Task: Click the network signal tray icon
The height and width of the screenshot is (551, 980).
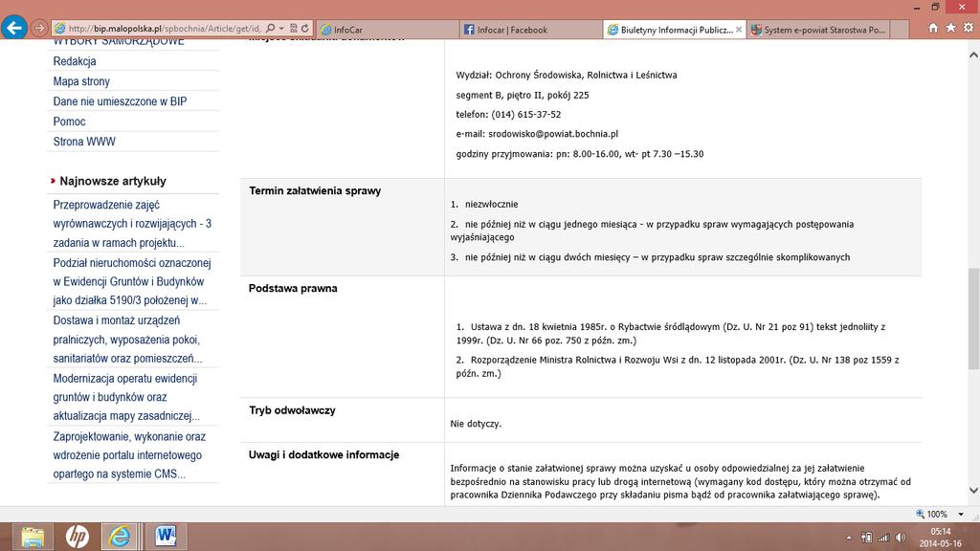Action: coord(883,538)
